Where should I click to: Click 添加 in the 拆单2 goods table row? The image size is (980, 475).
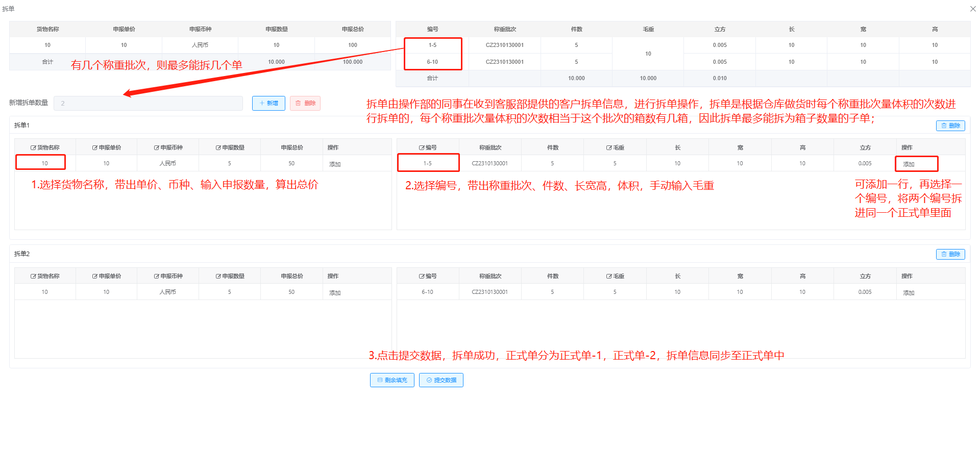coord(335,293)
